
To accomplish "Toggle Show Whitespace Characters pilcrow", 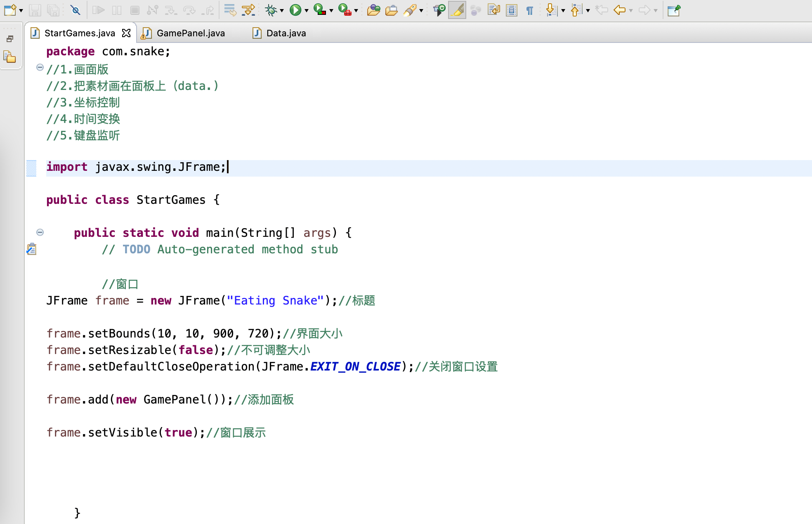I will (x=530, y=11).
